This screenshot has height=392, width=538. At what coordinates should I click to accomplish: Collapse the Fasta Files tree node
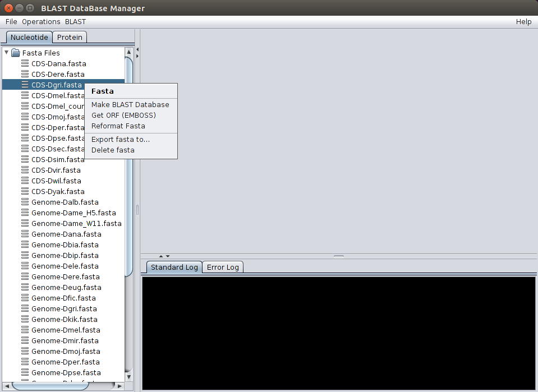6,53
